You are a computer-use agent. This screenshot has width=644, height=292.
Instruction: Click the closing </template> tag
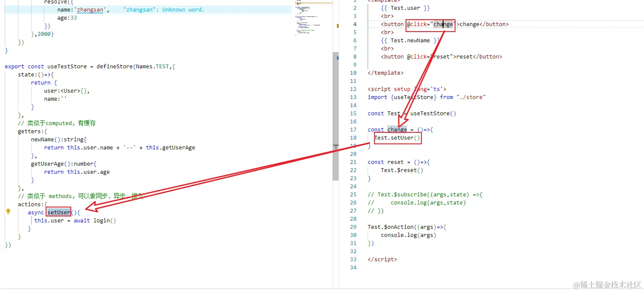386,73
